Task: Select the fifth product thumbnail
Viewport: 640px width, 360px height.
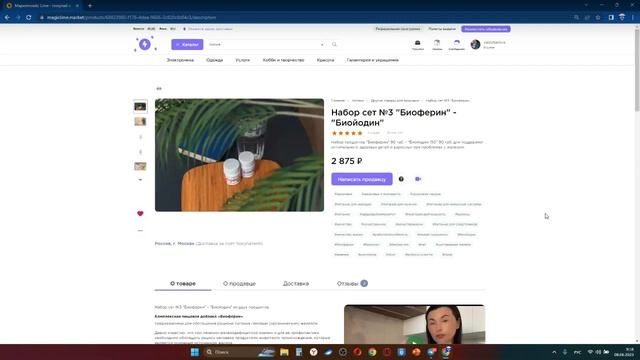Action: tap(140, 167)
